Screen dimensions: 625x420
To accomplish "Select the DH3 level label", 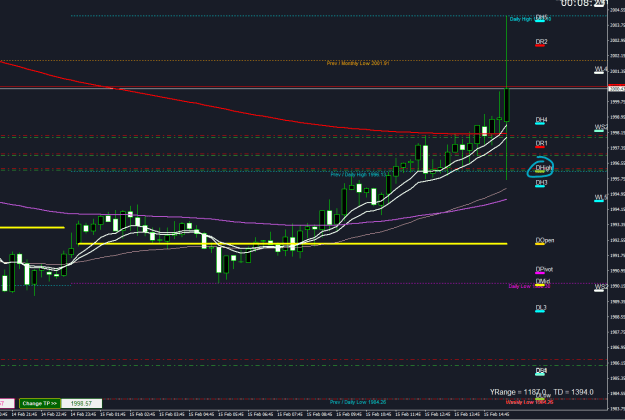I will tap(541, 183).
